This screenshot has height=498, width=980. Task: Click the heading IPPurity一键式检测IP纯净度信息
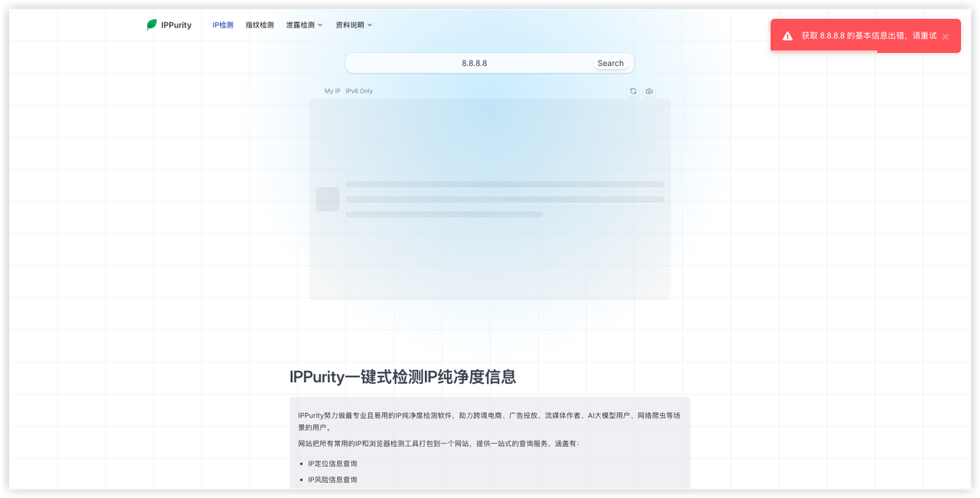click(403, 377)
